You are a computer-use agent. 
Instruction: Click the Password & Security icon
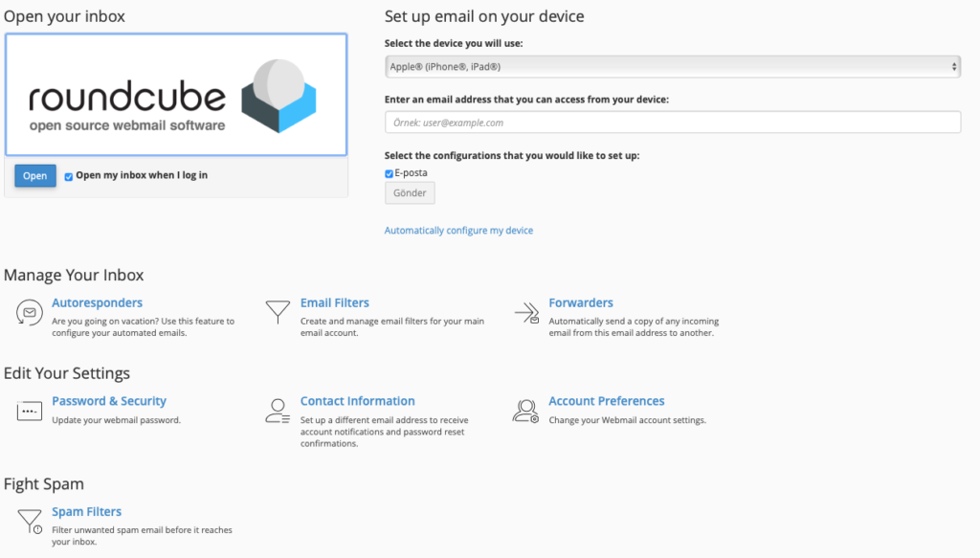tap(30, 411)
